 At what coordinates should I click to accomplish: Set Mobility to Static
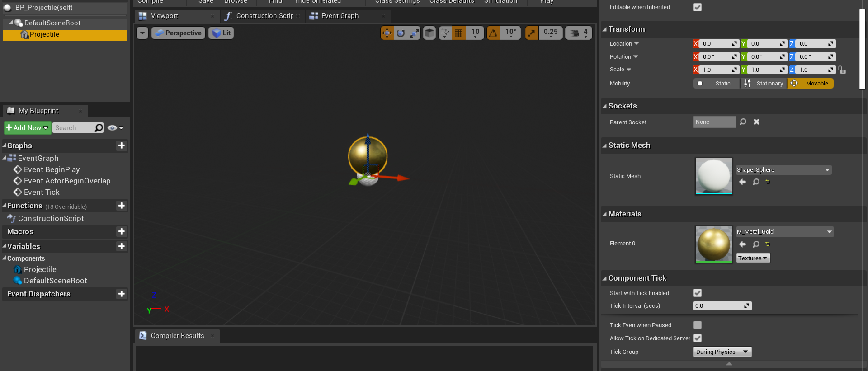(717, 84)
